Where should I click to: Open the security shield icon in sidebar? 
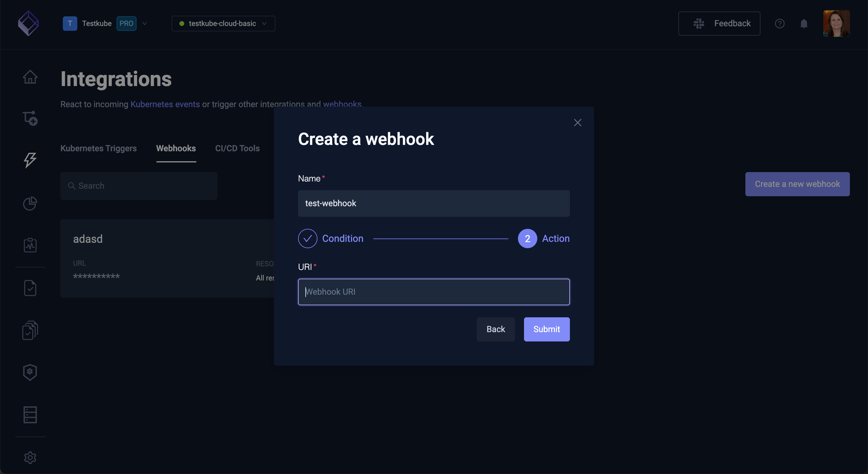[30, 372]
